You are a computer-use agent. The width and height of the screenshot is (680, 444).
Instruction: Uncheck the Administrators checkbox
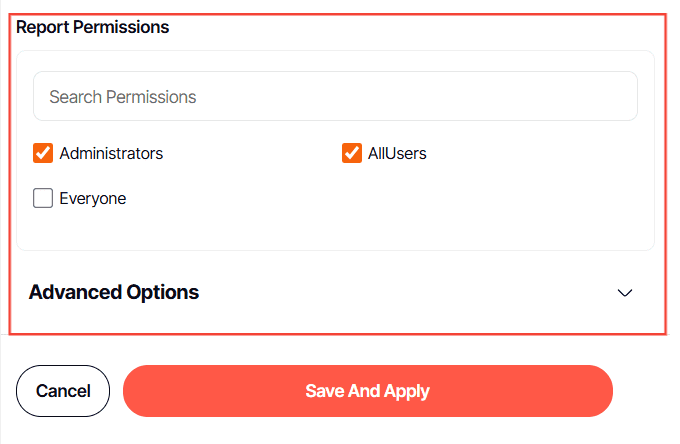(x=43, y=153)
